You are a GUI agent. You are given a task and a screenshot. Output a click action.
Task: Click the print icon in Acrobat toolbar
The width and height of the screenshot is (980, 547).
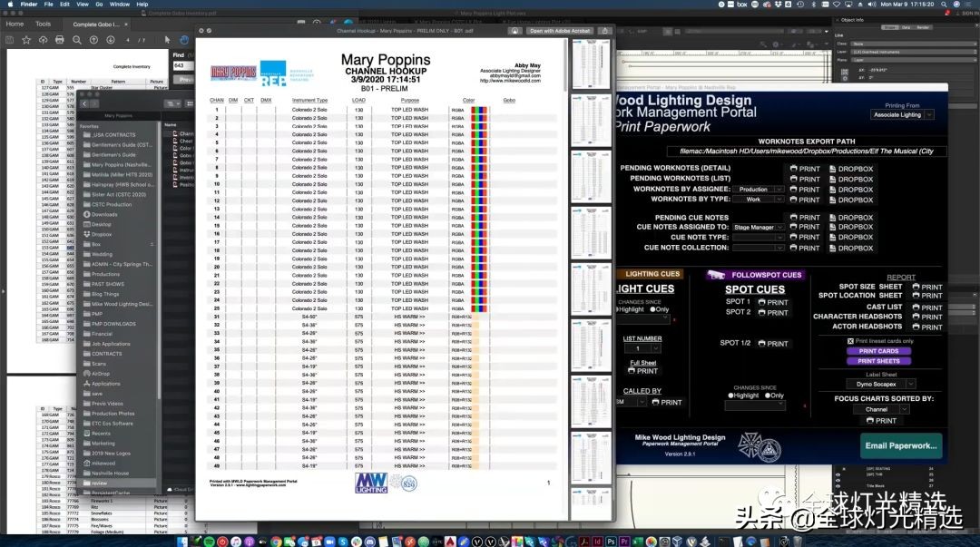pos(59,40)
